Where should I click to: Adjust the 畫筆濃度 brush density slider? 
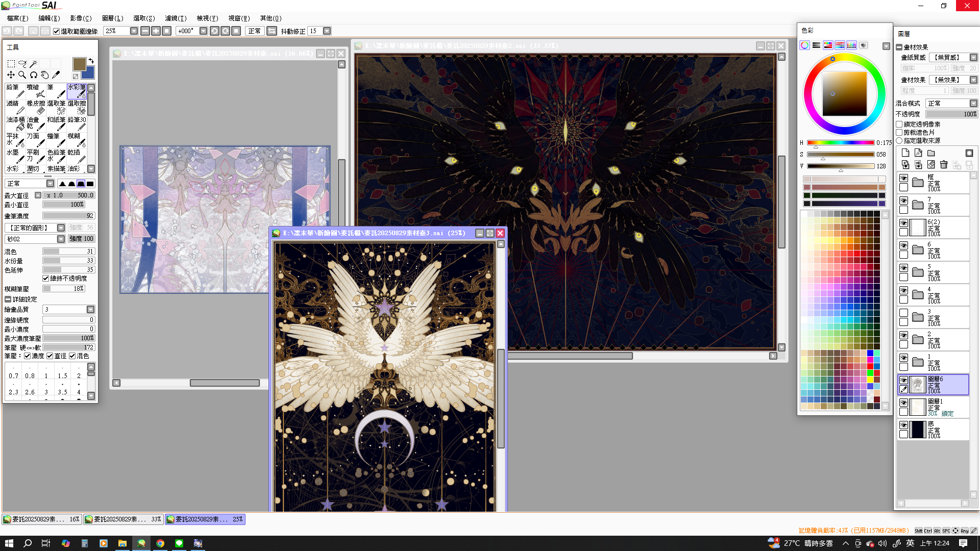(69, 216)
